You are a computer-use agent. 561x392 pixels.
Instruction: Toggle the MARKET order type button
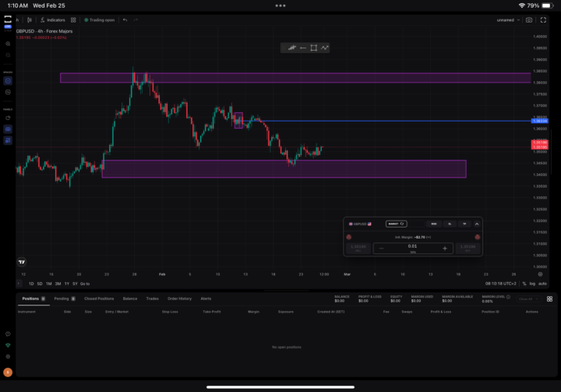396,224
